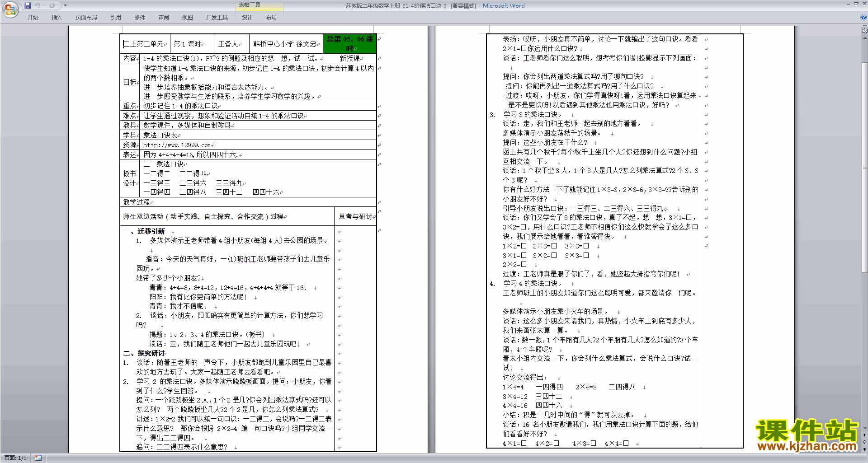Open the 开始 ribbon tab
This screenshot has width=868, height=463.
33,18
